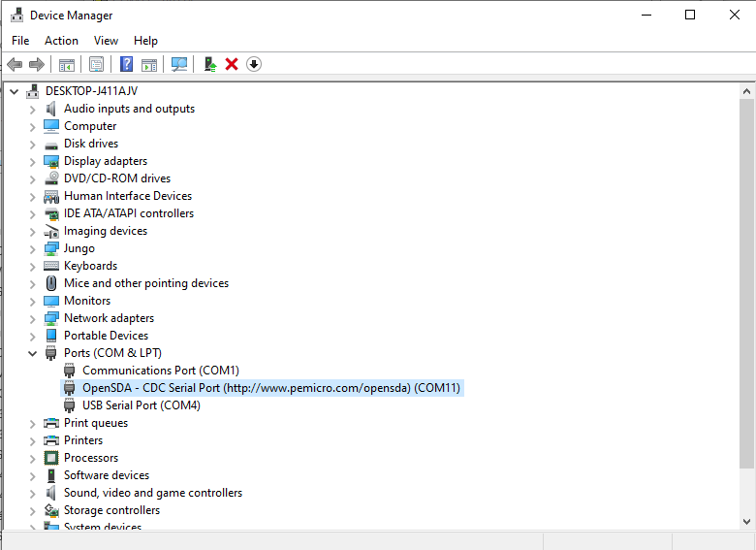Click the Update device driver icon
756x550 pixels.
click(x=209, y=64)
